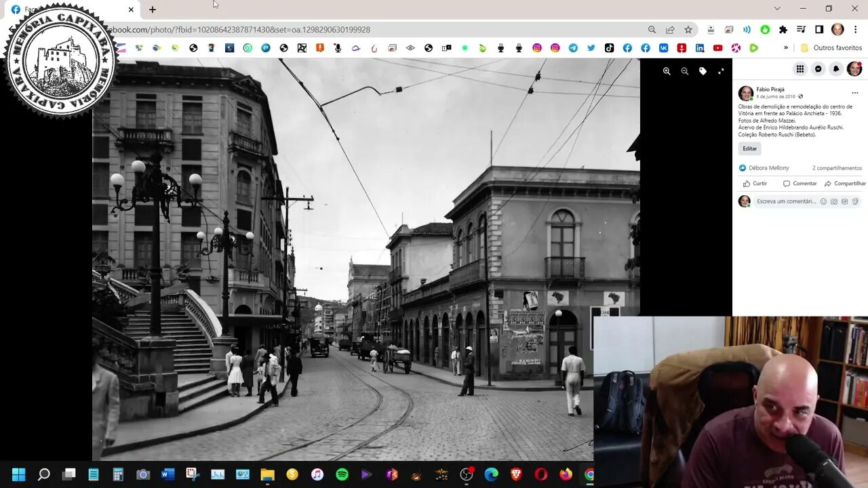
Task: Open the VK bookmark
Action: tap(663, 48)
